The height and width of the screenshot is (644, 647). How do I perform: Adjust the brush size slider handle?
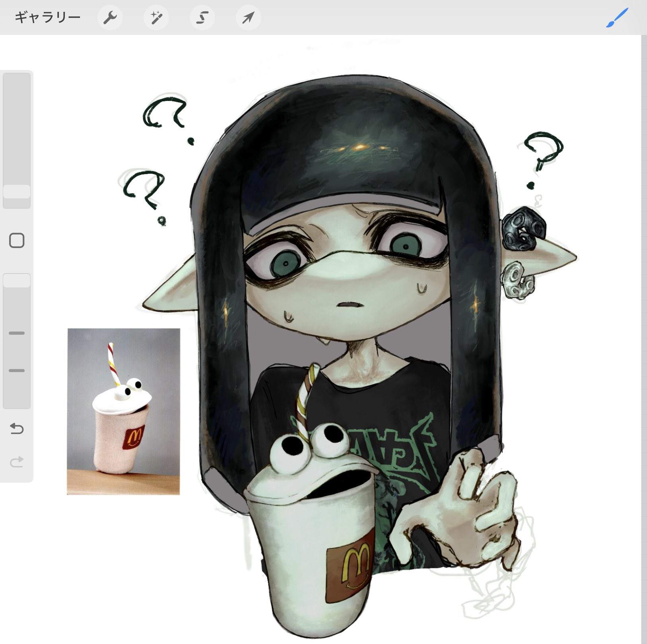[x=17, y=192]
